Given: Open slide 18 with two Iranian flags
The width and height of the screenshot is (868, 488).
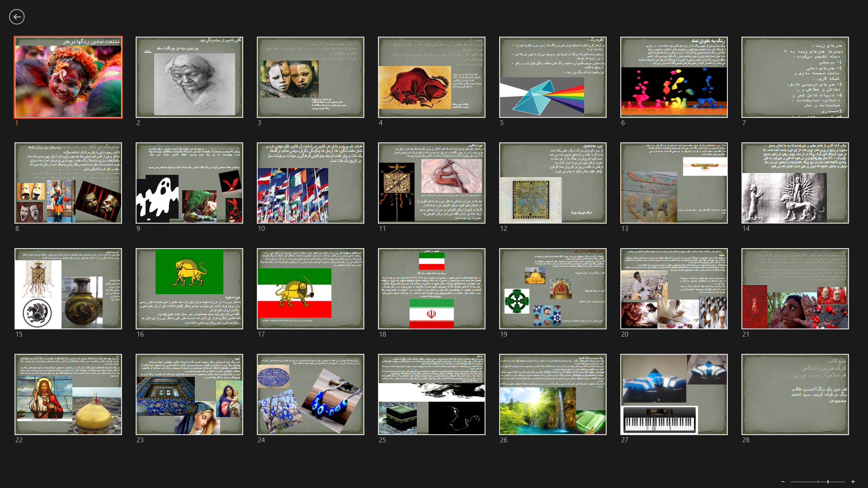Looking at the screenshot, I should point(432,289).
